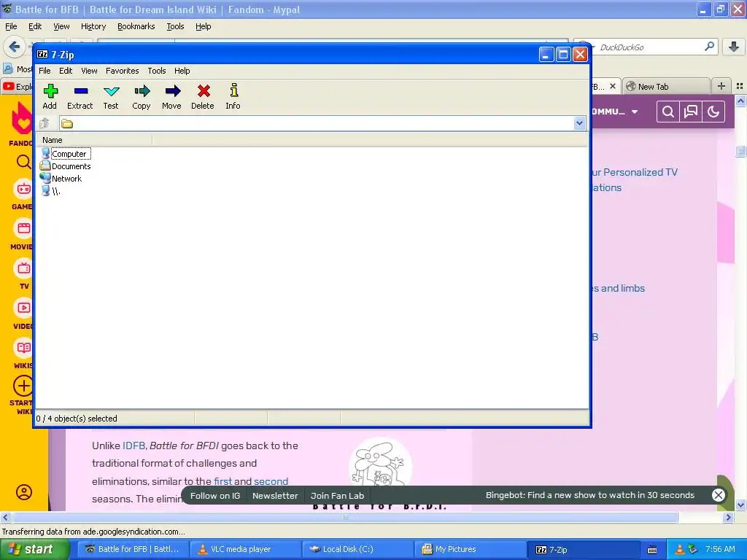Open a new browser tab with plus button
Image resolution: width=747 pixels, height=560 pixels.
tap(721, 86)
